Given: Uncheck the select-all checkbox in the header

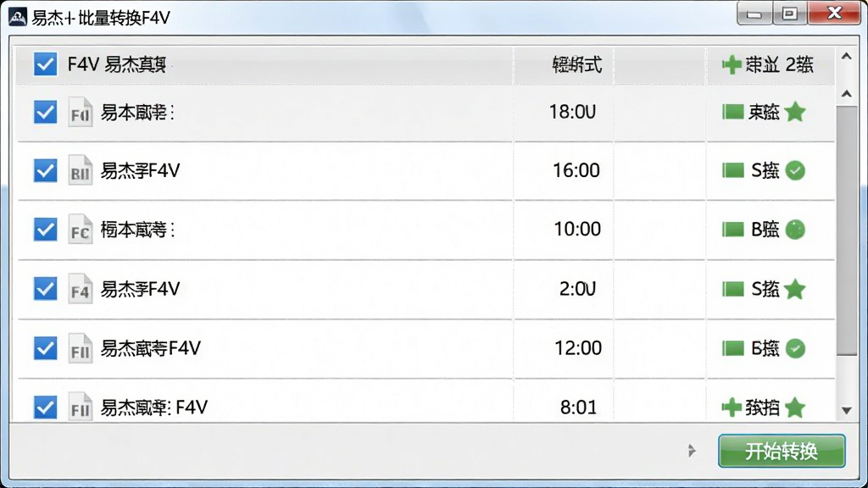Looking at the screenshot, I should (x=46, y=64).
